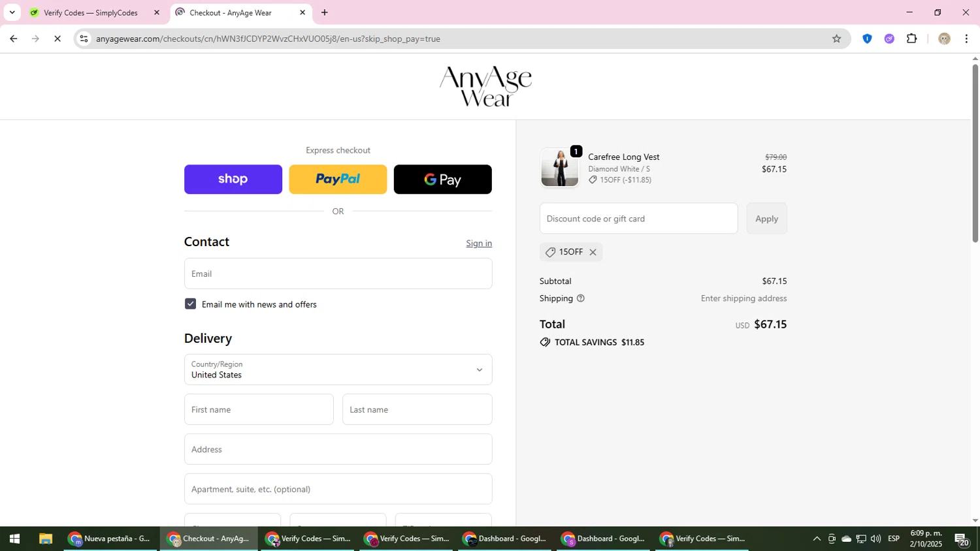The height and width of the screenshot is (551, 980).
Task: Open network icon in system tray
Action: [x=861, y=539]
